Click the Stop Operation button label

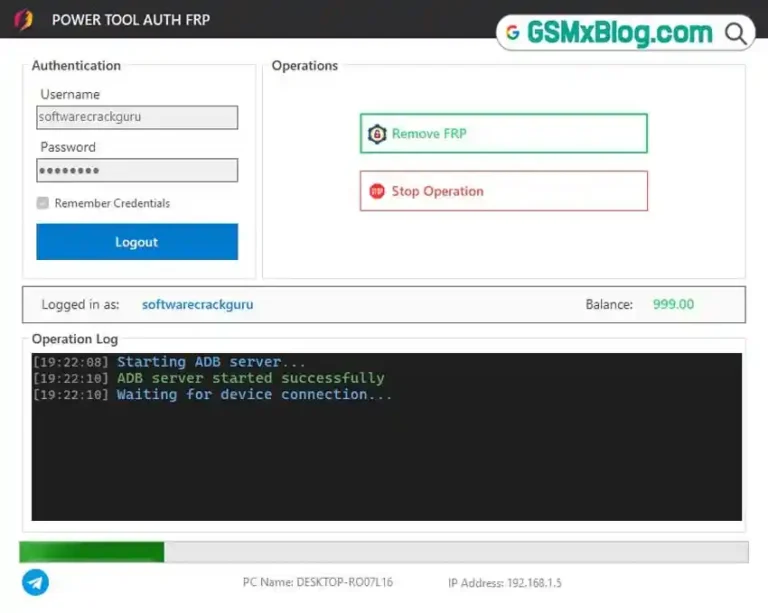pos(437,191)
